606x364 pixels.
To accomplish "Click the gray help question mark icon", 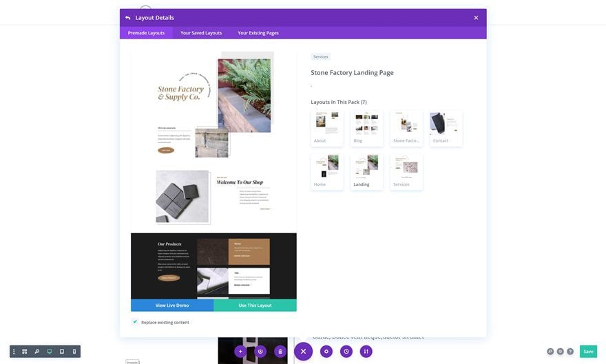I will [570, 351].
